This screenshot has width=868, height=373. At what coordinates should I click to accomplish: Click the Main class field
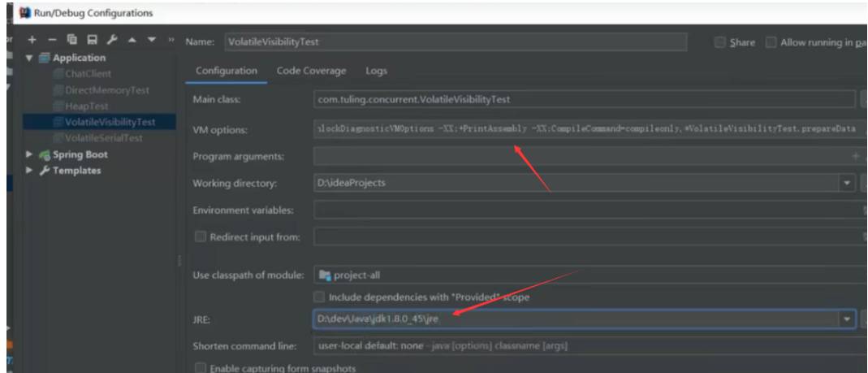pos(585,100)
